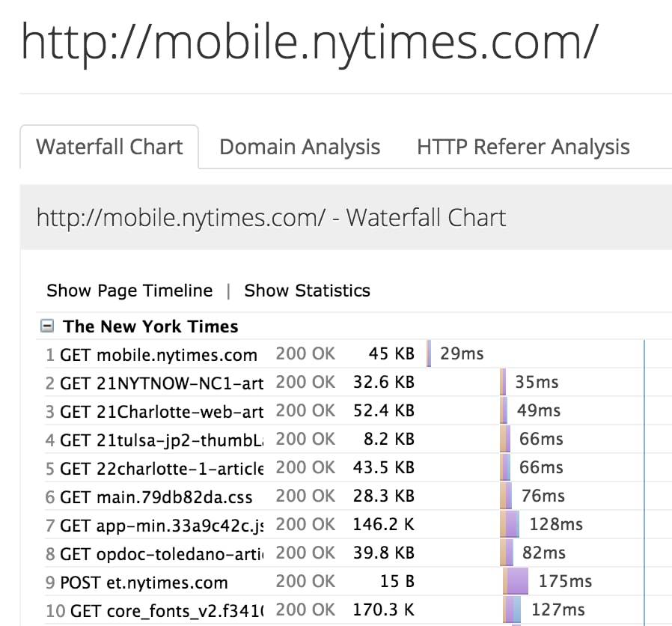Open the Domain Analysis tab
Image resolution: width=672 pixels, height=626 pixels.
coord(299,147)
